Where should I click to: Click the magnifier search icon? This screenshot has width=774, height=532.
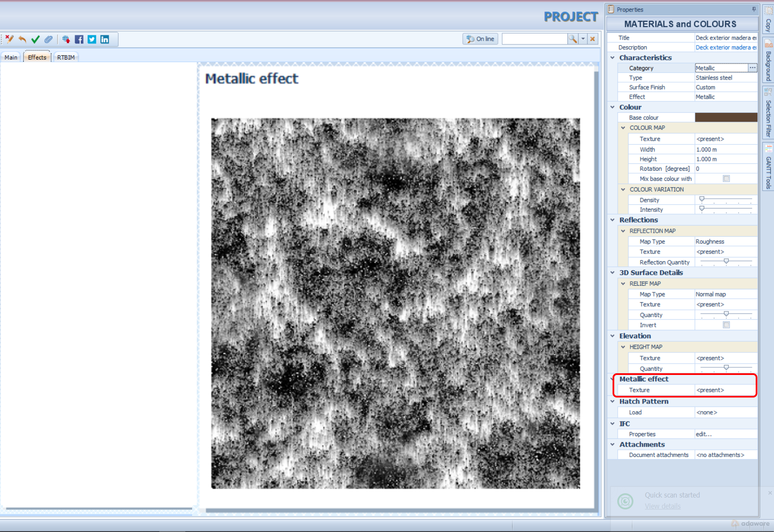(x=573, y=39)
